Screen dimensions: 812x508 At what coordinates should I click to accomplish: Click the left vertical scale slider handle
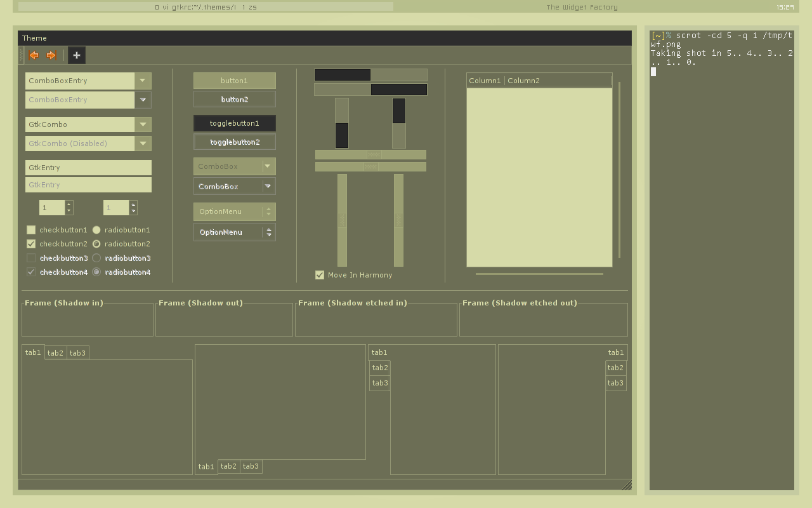(x=342, y=220)
